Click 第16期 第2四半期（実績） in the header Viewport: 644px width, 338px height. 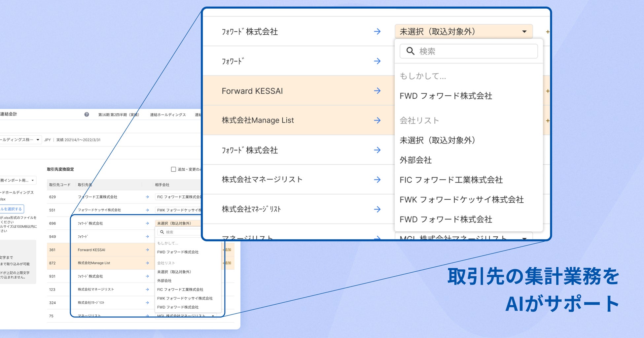(119, 115)
